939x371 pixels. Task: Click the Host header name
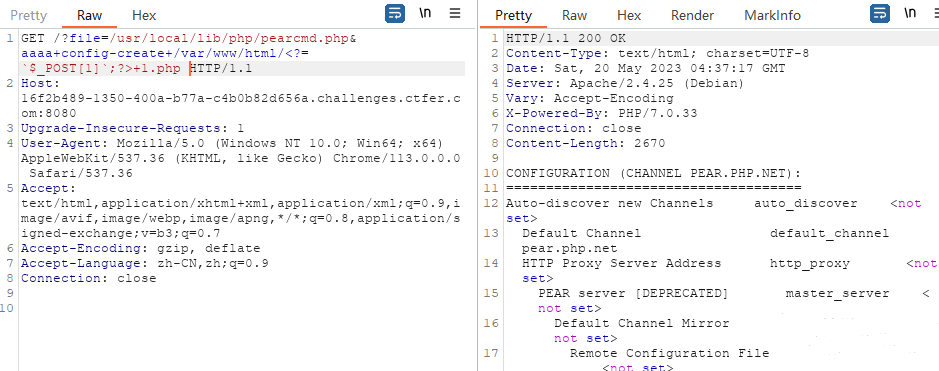click(x=40, y=83)
